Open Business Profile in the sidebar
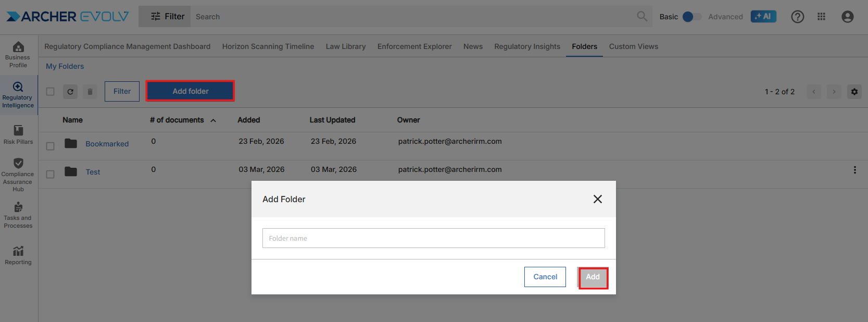Screen dimensions: 868x322 pos(18,55)
